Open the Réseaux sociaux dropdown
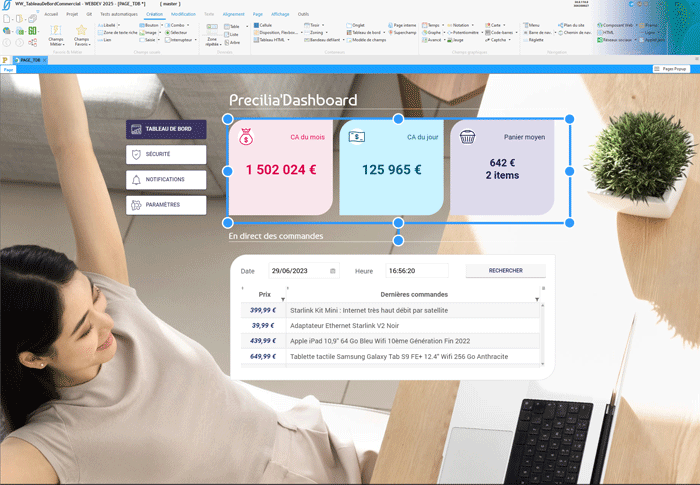 tap(635, 40)
